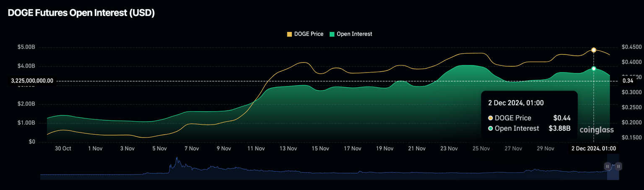
Task: Click the yellow DOGE Price legend square
Action: pyautogui.click(x=289, y=34)
